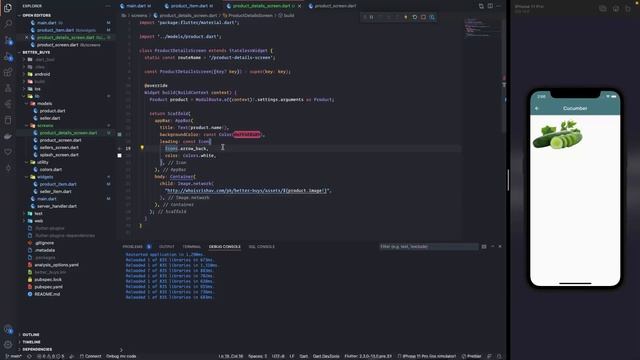Click the color swatch on backgroundColor line

(x=119, y=134)
